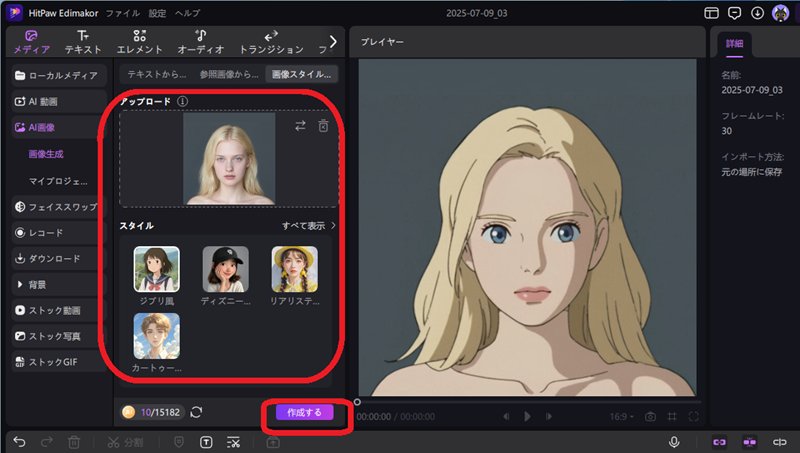This screenshot has width=800, height=453.
Task: Click the playhead marker on player scrubber
Action: coord(357,402)
